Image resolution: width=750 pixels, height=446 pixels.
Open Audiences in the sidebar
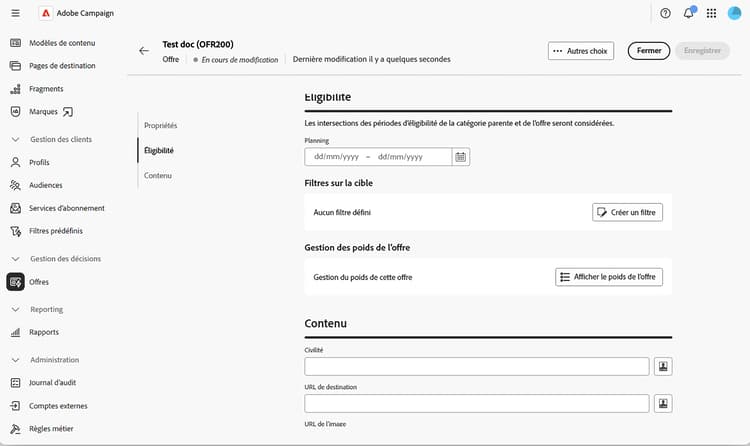(46, 185)
